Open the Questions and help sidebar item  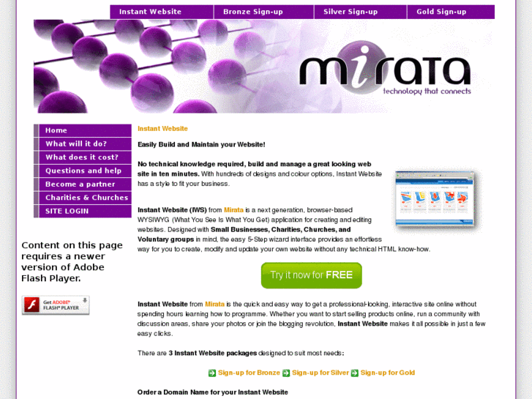83,171
